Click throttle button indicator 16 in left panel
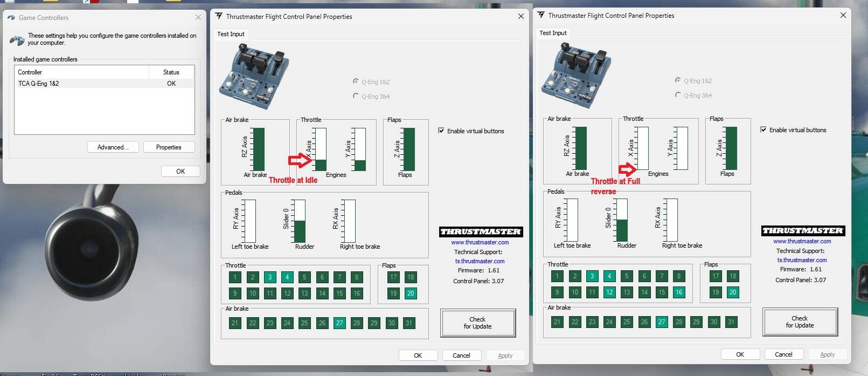Screen dimensions: 868x376 (x=357, y=293)
